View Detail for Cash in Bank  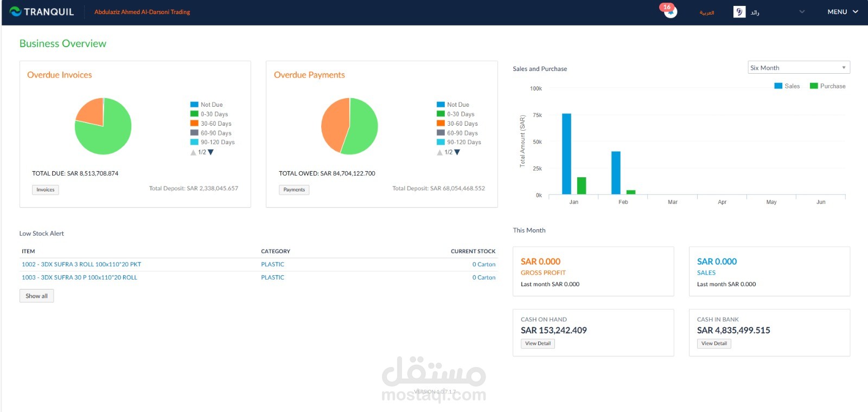coord(714,344)
